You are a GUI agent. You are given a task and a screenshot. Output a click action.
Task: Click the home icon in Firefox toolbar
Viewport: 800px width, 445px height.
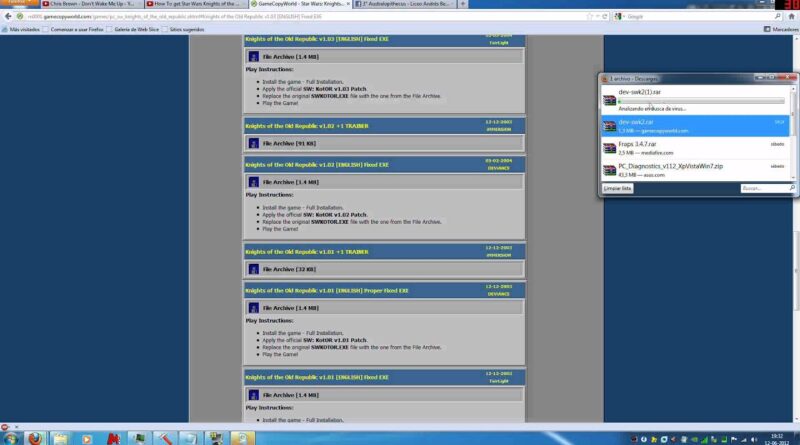tap(791, 16)
